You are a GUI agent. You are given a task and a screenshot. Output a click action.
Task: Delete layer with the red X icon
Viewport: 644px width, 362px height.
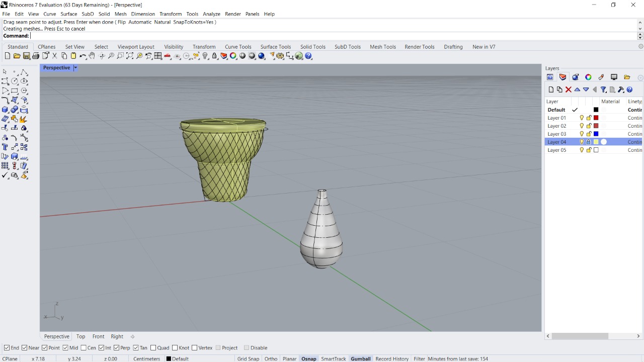(569, 89)
